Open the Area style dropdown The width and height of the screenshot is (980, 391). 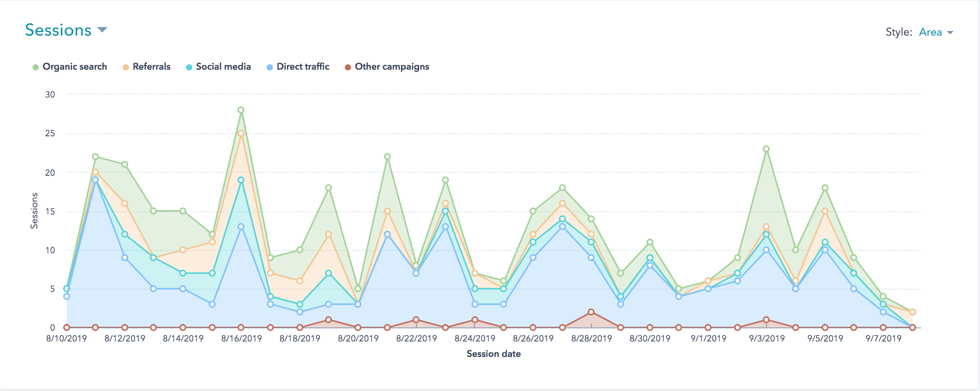[936, 32]
